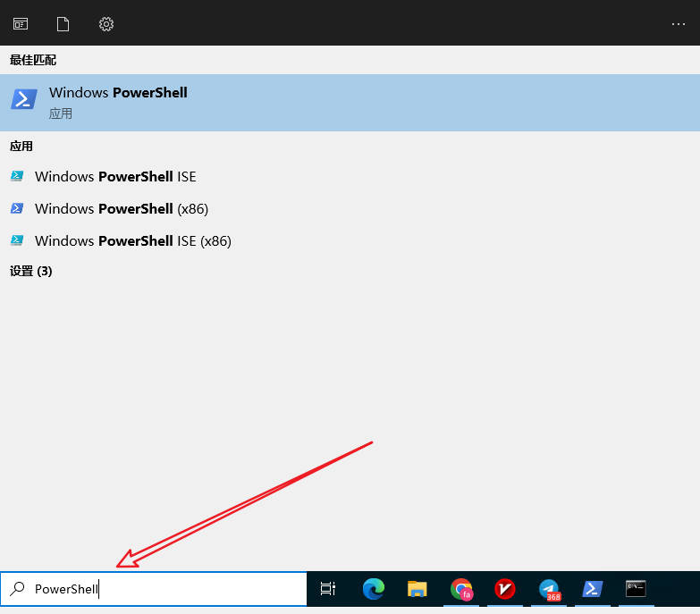Viewport: 700px width, 614px height.
Task: Click the Apps filter icon at top
Action: pos(21,24)
